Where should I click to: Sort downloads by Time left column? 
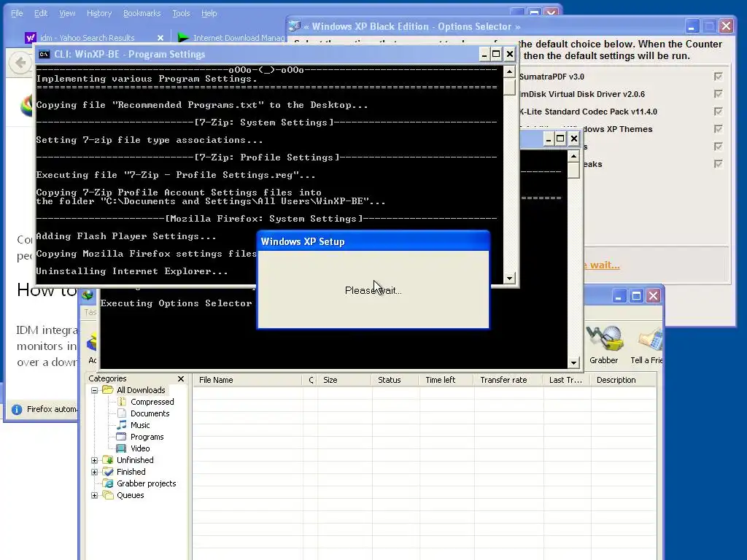(x=446, y=380)
